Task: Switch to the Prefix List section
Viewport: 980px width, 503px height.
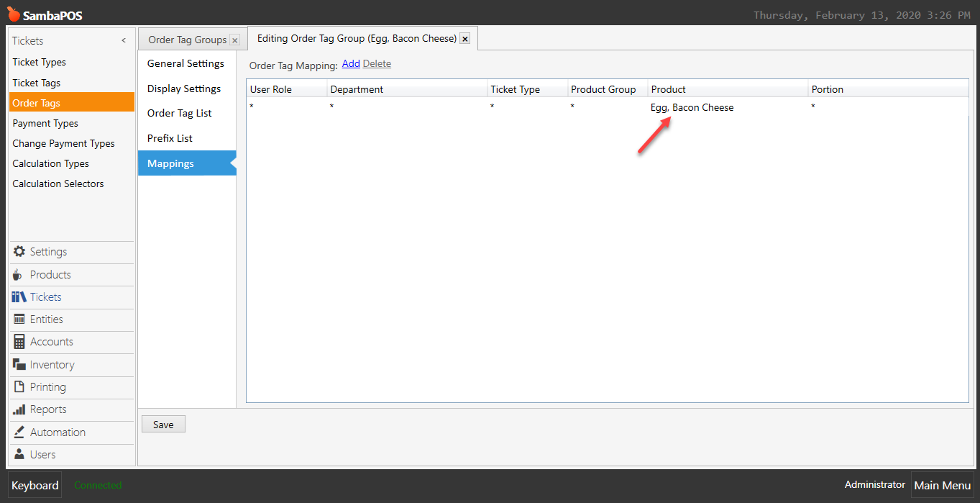Action: coord(169,137)
